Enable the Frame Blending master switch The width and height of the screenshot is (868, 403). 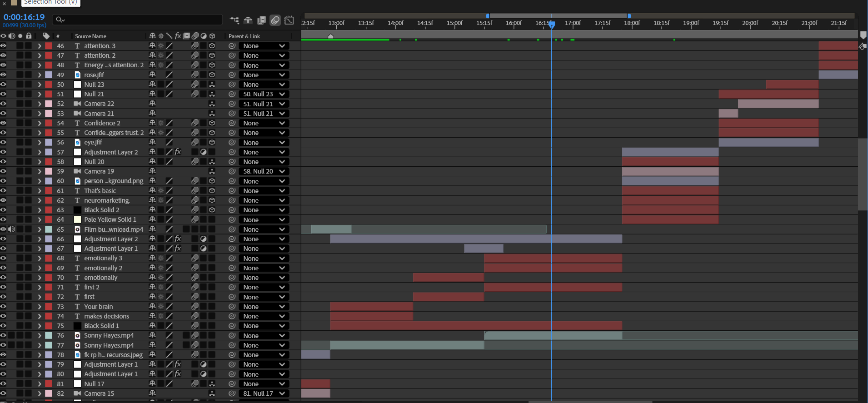(x=262, y=20)
